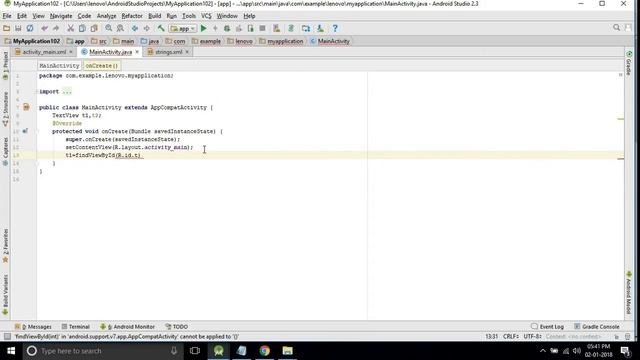Click the Undo arrow icon
This screenshot has width=640, height=360.
point(44,28)
